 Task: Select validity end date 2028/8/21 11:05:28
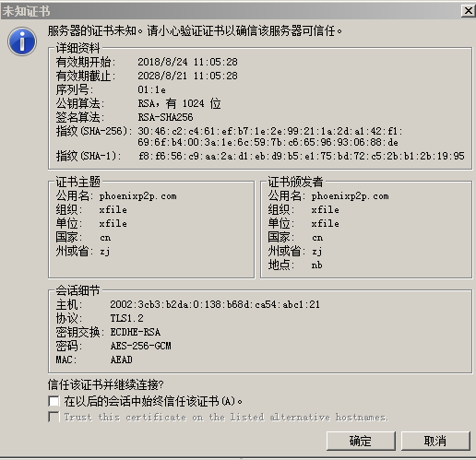(x=187, y=76)
